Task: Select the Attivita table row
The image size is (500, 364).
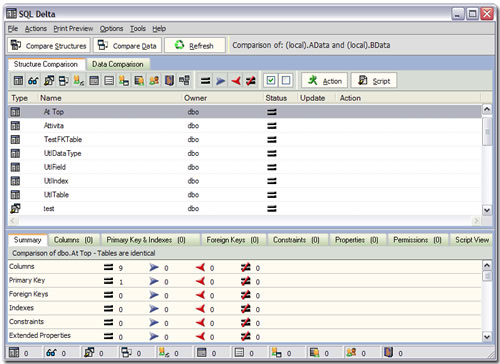Action: pos(245,126)
